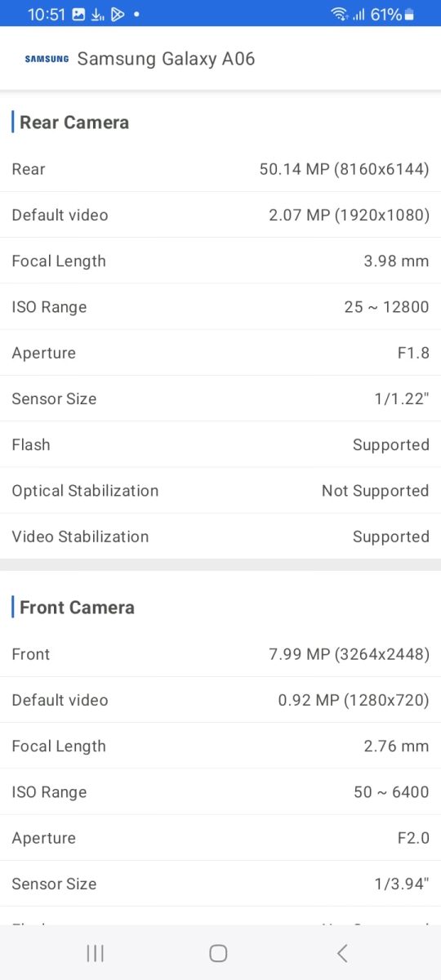Tap the Video Stabilization Supported row

pos(220,537)
